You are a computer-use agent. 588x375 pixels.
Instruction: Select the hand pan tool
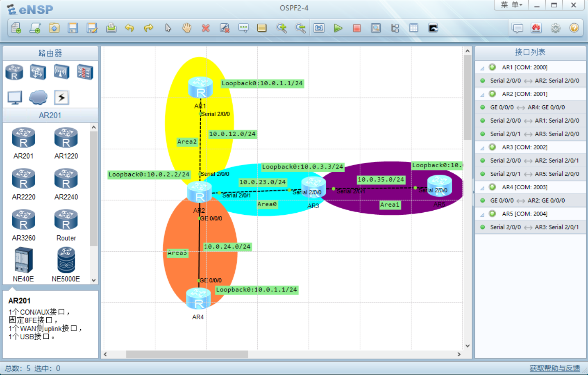[187, 28]
